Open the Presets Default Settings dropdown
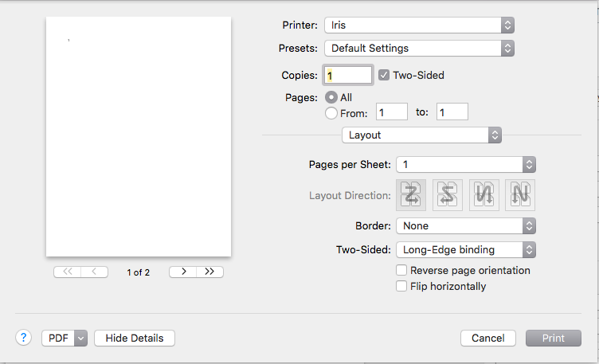Viewport: 599px width, 364px height. pos(419,49)
